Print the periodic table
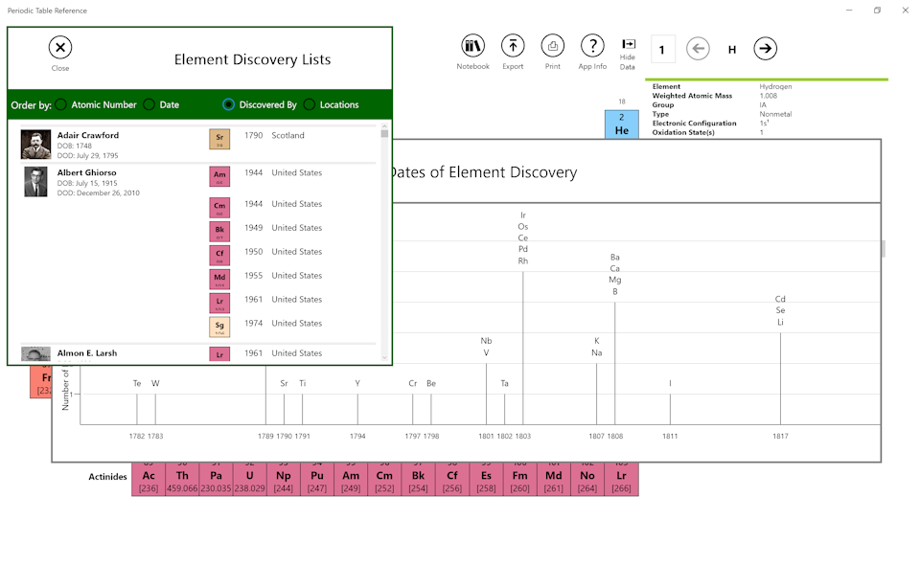This screenshot has height=588, width=920. tap(553, 46)
